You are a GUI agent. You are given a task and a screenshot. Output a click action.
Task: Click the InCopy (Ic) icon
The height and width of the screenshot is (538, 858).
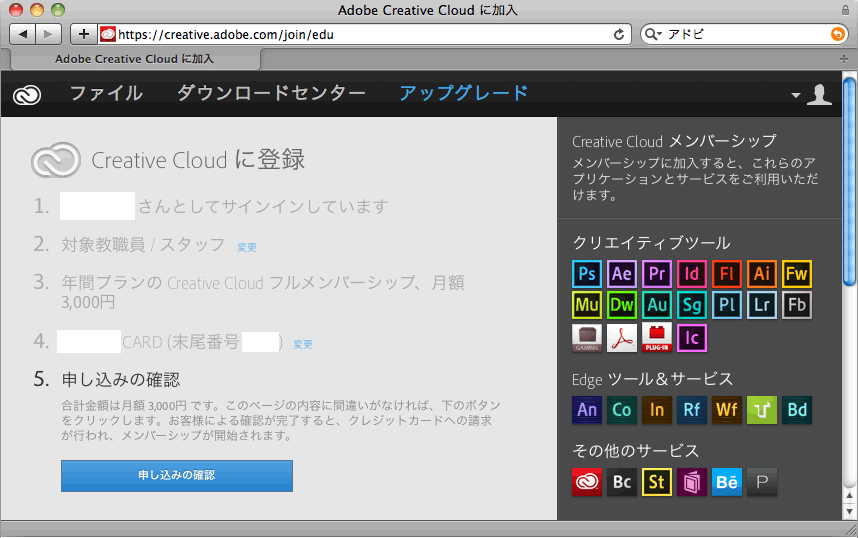pyautogui.click(x=692, y=338)
